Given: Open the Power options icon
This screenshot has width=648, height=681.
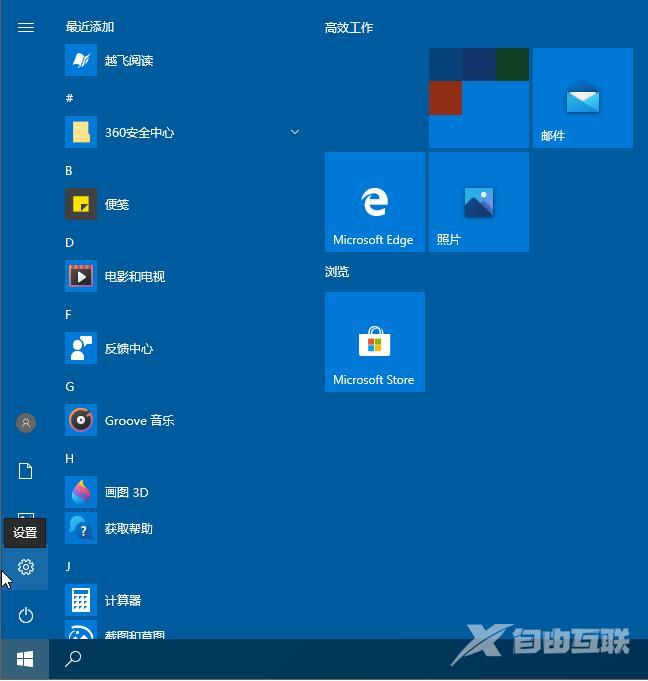Looking at the screenshot, I should 26,615.
